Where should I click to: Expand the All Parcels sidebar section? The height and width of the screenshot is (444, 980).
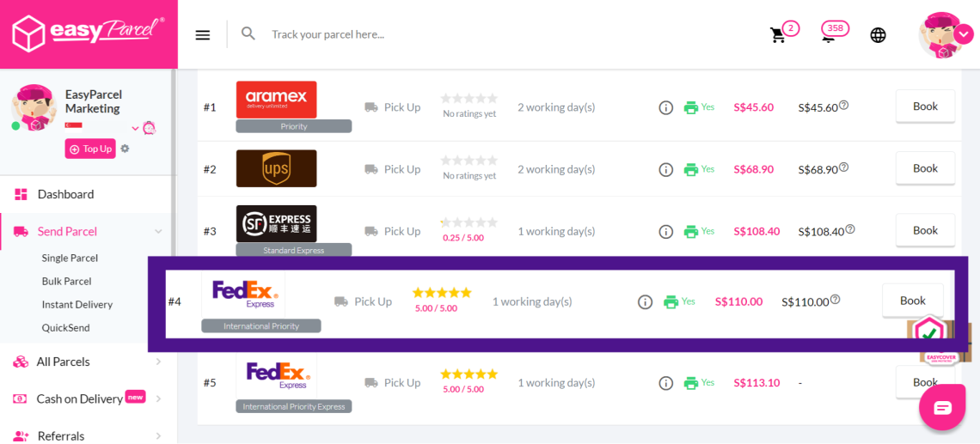[158, 362]
